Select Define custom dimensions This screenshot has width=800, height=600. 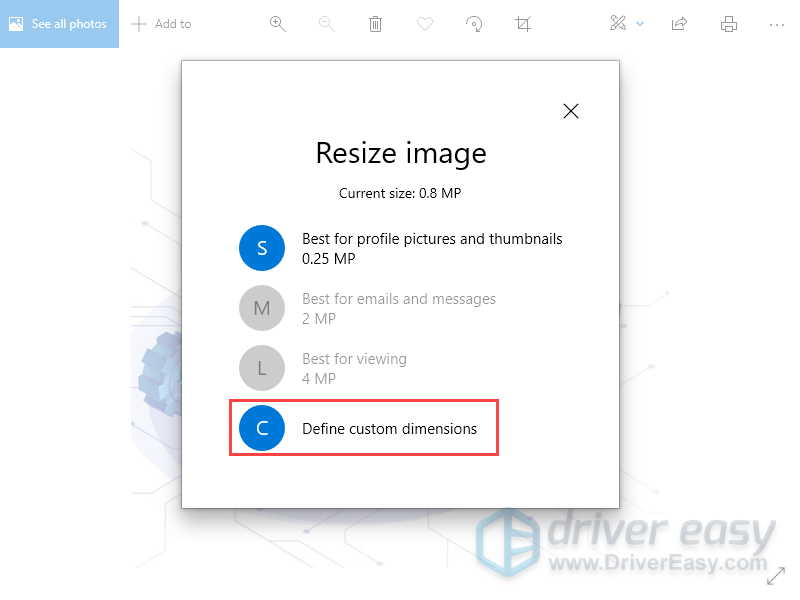point(363,427)
